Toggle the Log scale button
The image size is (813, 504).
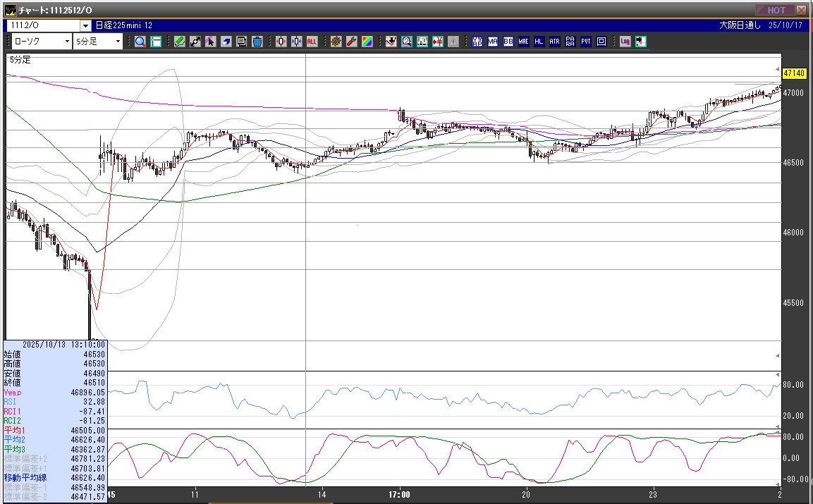[625, 42]
